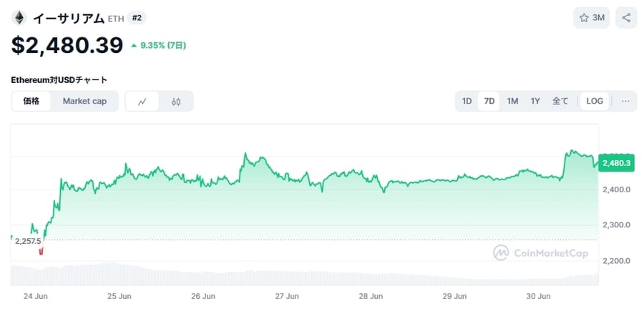Click the 2,400.0 y-axis label
This screenshot has height=311, width=644.
pyautogui.click(x=616, y=189)
